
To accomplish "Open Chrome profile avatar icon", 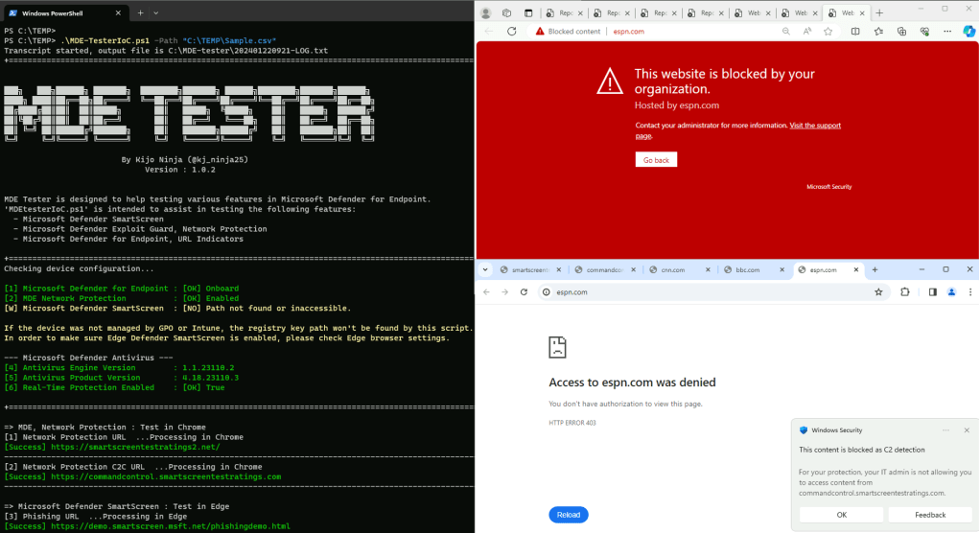I will (x=951, y=292).
